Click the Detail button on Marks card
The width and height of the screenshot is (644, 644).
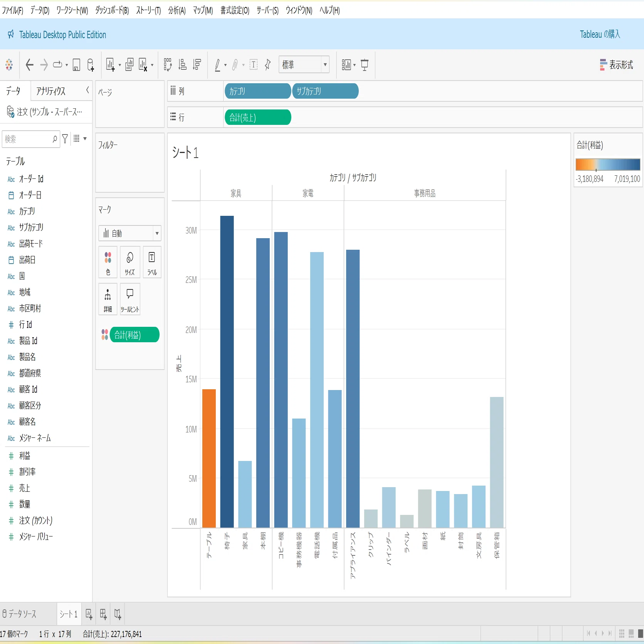[x=108, y=299]
